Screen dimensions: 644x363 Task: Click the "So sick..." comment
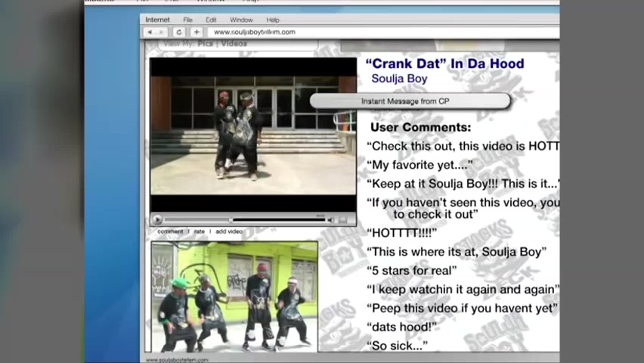[397, 346]
